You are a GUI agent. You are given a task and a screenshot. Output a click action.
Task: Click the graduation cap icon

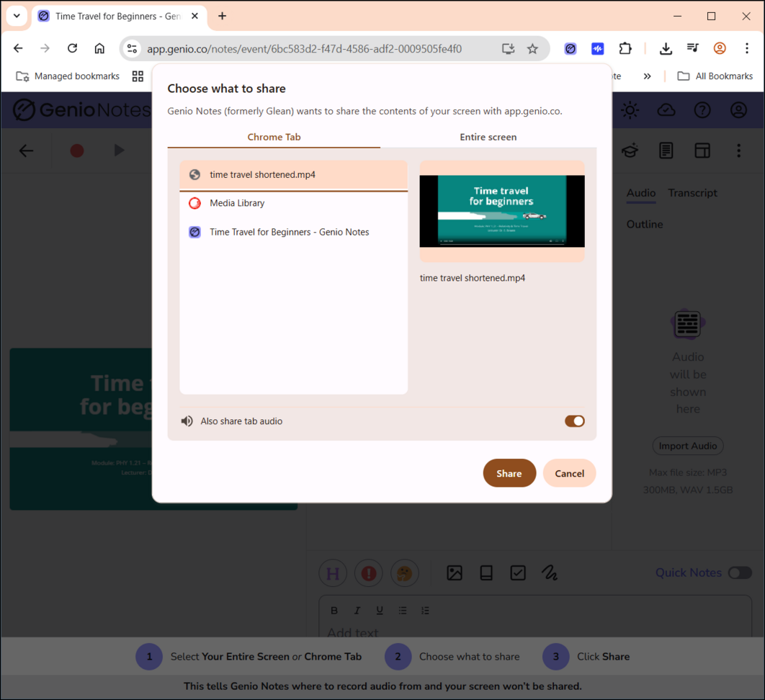[x=630, y=151]
